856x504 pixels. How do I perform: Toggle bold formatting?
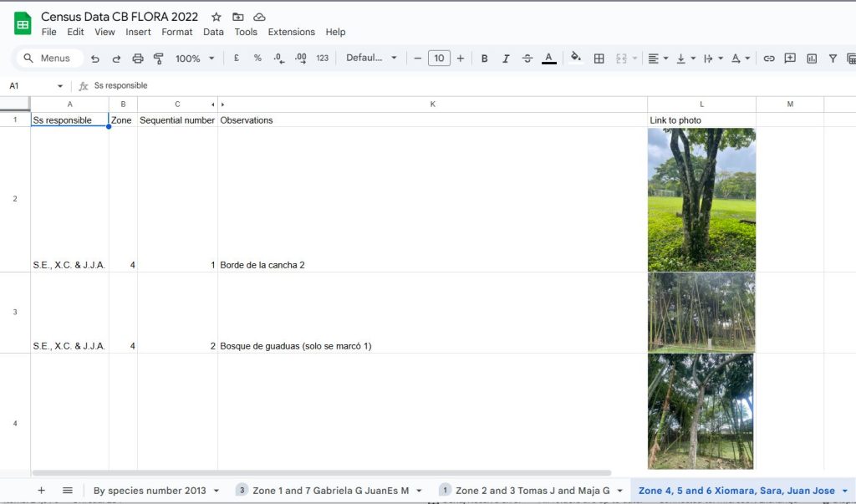coord(484,59)
